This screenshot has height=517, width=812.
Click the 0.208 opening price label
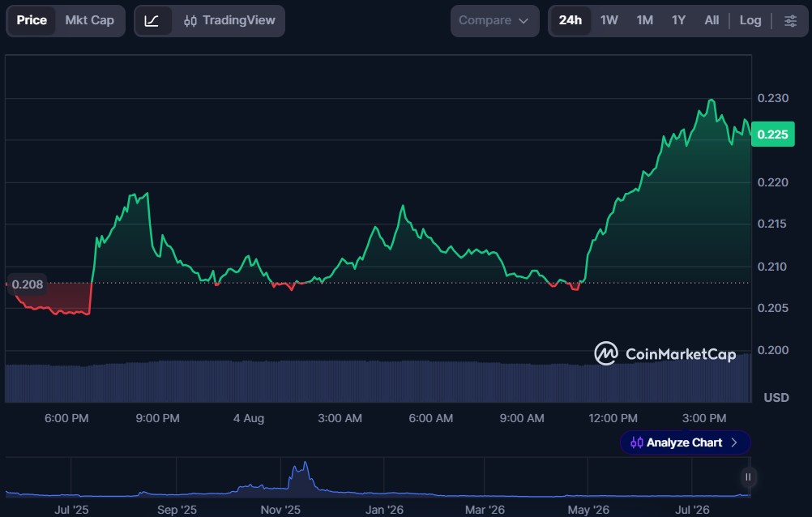tap(27, 284)
